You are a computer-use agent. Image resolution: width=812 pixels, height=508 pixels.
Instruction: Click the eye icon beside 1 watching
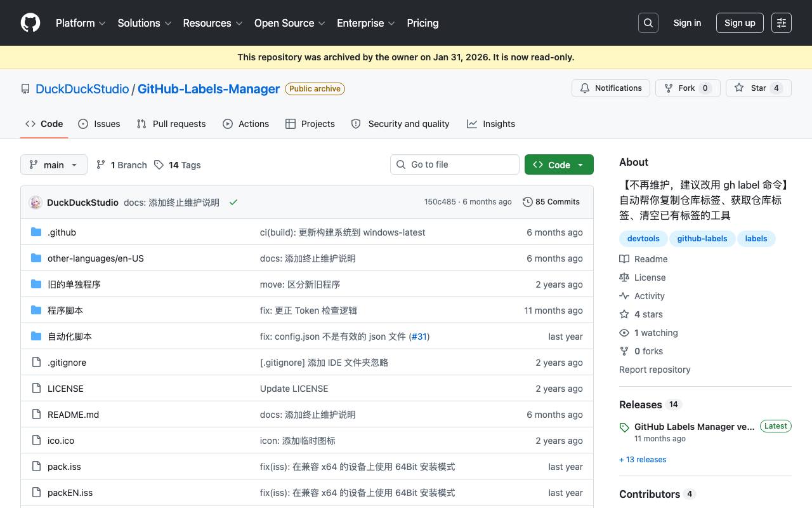click(624, 333)
